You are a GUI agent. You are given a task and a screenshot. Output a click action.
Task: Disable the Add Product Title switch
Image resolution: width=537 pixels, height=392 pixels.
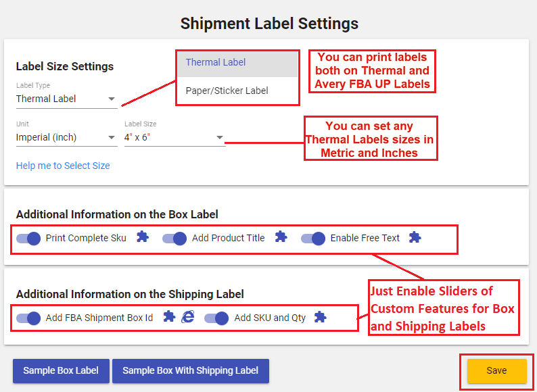174,239
